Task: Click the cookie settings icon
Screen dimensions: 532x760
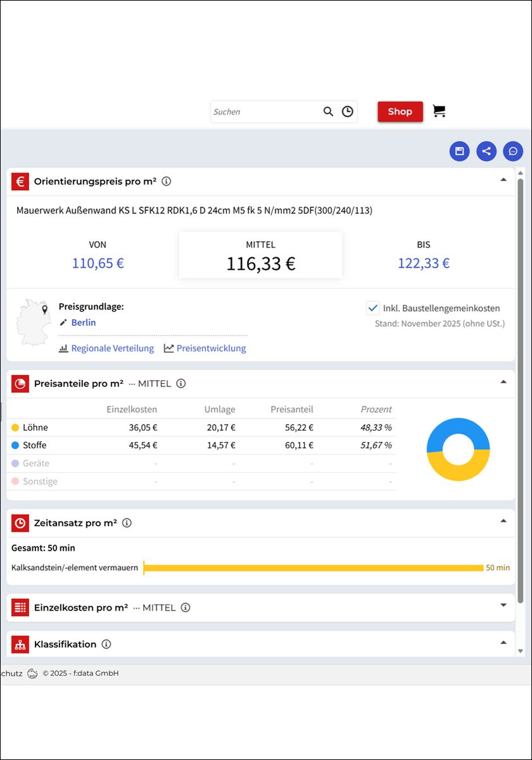Action: coord(32,673)
